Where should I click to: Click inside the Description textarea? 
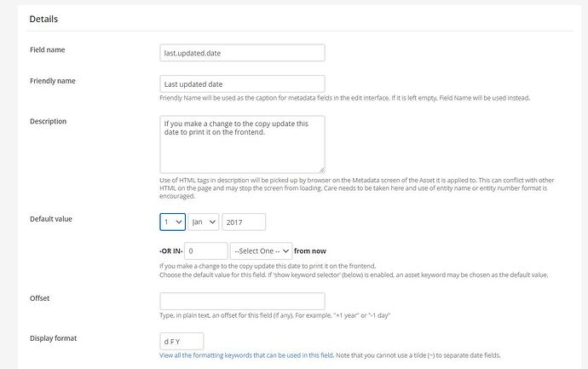tap(242, 143)
